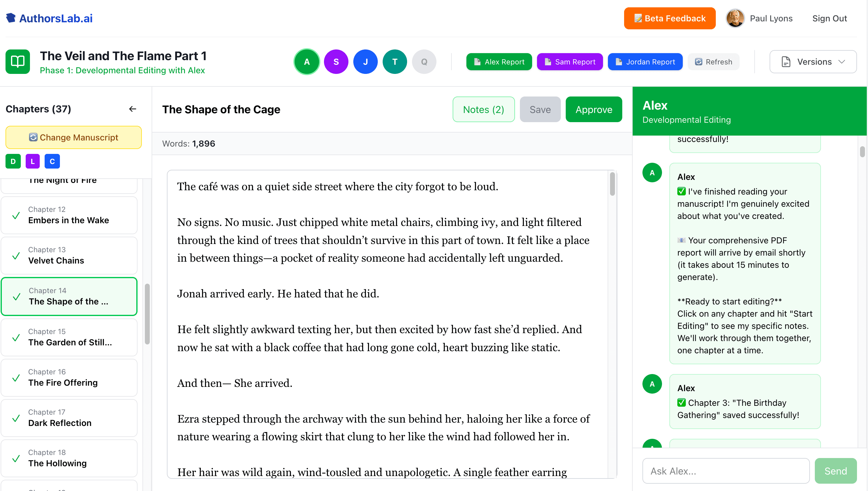Image resolution: width=868 pixels, height=491 pixels.
Task: Type a question in the Ask Alex field
Action: [726, 471]
